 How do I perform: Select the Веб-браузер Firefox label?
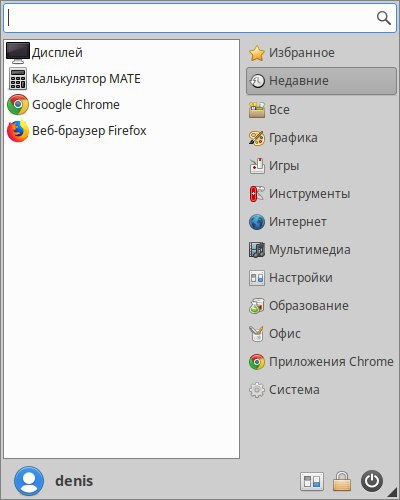tap(89, 131)
